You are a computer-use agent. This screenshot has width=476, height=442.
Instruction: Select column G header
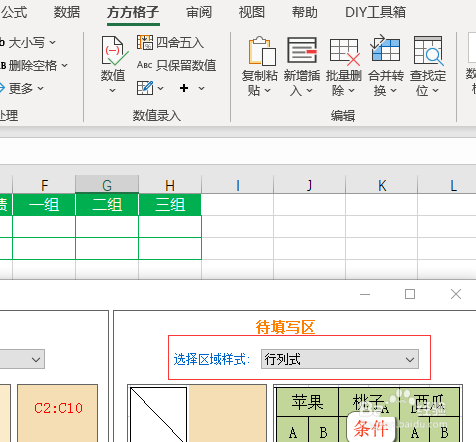[x=107, y=184]
